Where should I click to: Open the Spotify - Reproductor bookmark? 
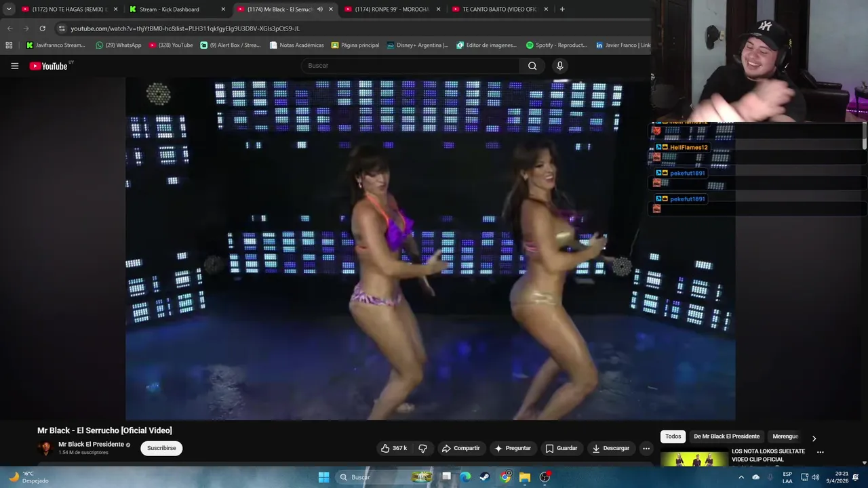557,45
